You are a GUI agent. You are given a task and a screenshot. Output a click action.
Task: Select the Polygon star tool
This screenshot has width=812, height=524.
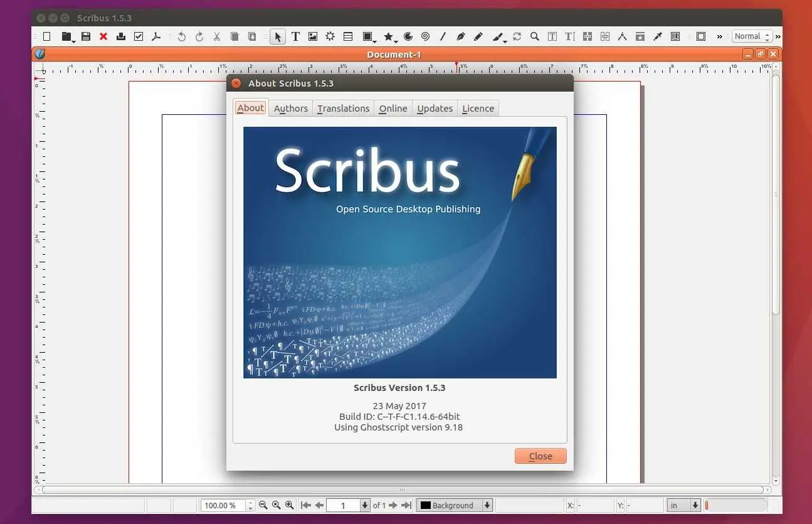click(x=388, y=37)
